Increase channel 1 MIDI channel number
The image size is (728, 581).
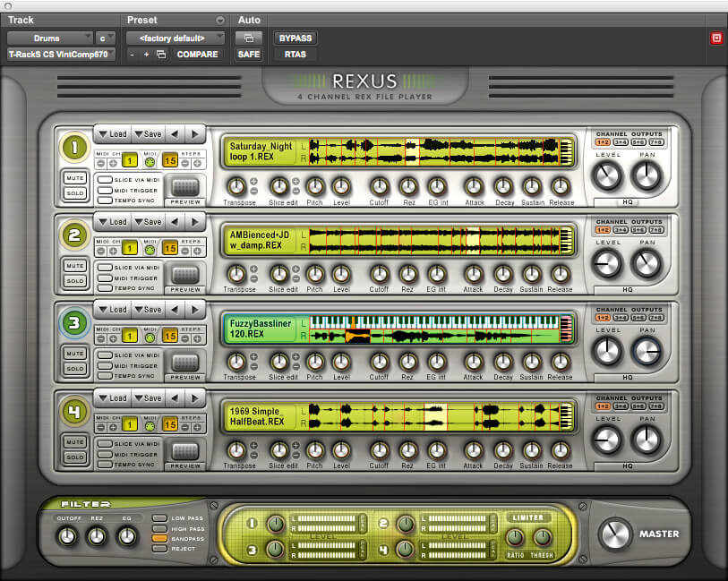[x=113, y=163]
